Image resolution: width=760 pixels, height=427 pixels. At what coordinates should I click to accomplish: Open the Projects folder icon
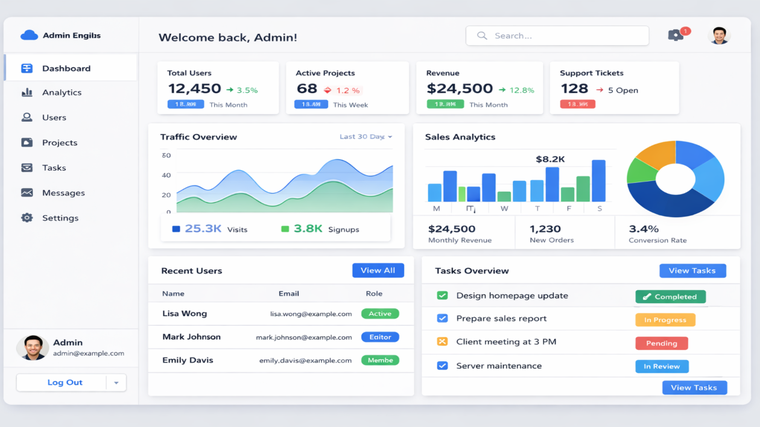click(27, 142)
